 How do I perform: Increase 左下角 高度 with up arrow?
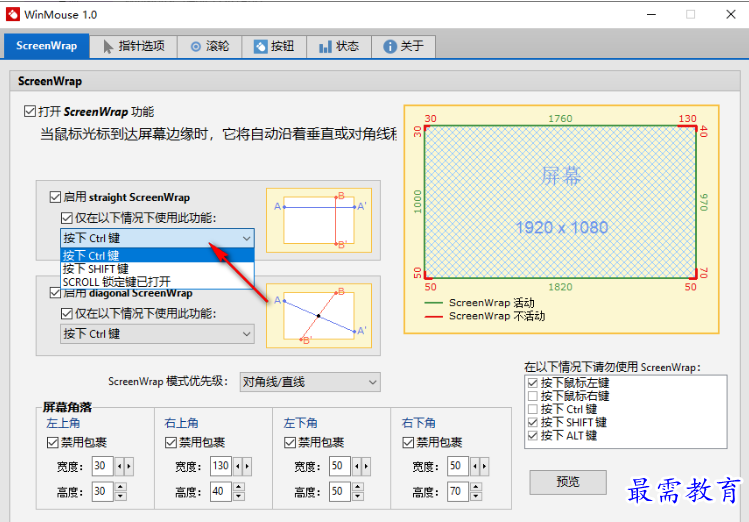(x=358, y=487)
